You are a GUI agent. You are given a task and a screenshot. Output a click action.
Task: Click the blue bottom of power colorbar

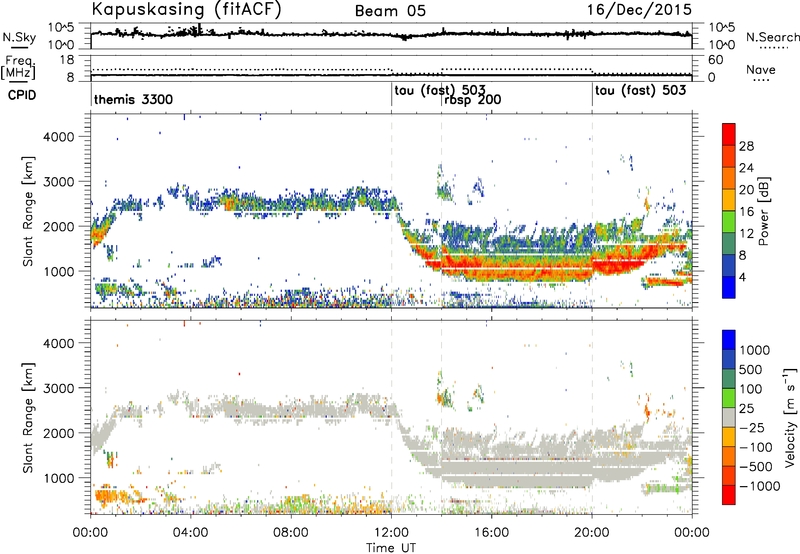pyautogui.click(x=729, y=287)
